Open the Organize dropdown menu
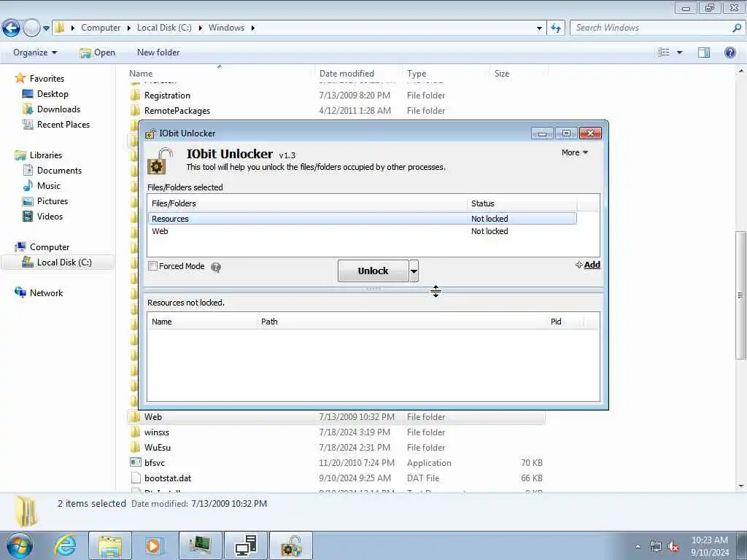The width and height of the screenshot is (747, 560). 35,52
